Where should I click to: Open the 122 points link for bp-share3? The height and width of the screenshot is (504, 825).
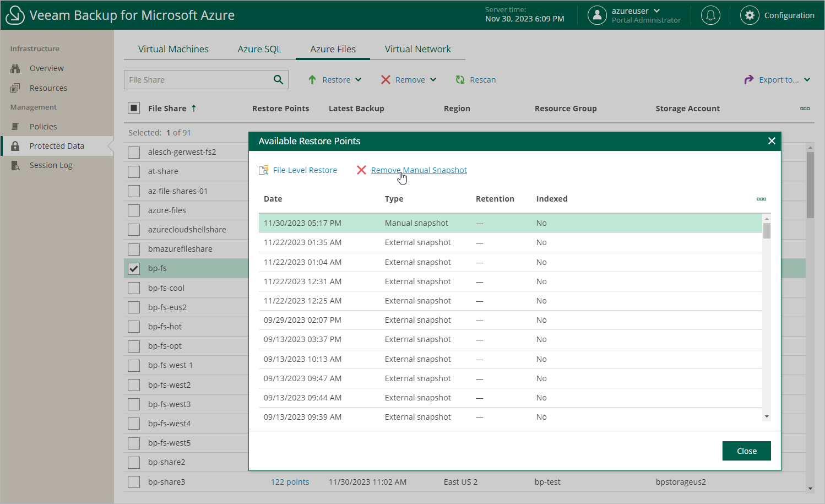tap(290, 482)
